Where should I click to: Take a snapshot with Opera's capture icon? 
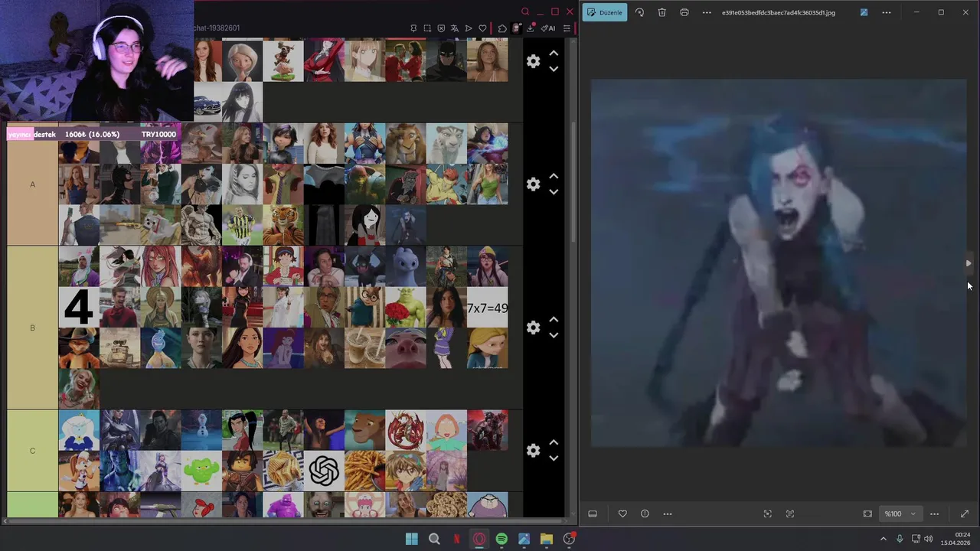427,28
